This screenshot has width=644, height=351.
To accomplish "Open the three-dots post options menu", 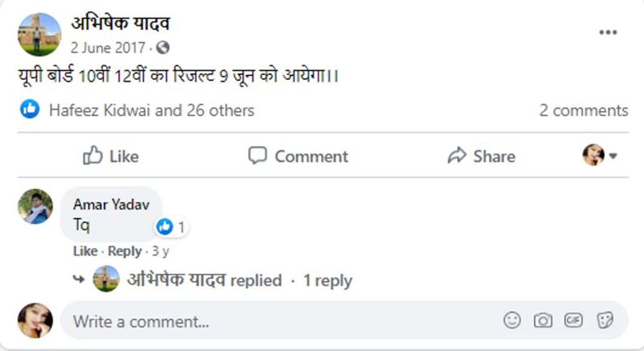I will pyautogui.click(x=608, y=33).
